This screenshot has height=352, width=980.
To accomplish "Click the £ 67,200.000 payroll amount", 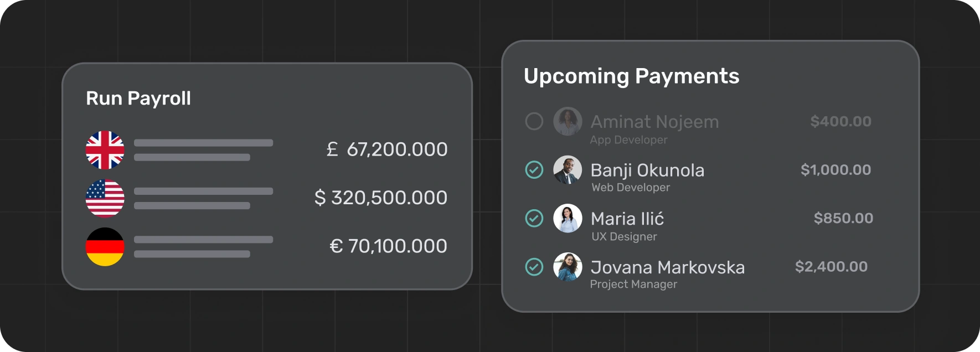I will coord(386,149).
